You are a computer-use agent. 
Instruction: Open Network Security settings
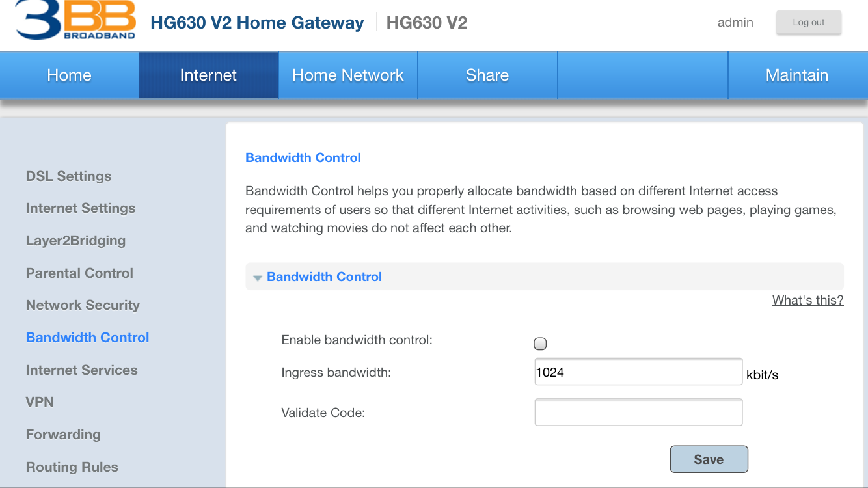click(x=83, y=305)
